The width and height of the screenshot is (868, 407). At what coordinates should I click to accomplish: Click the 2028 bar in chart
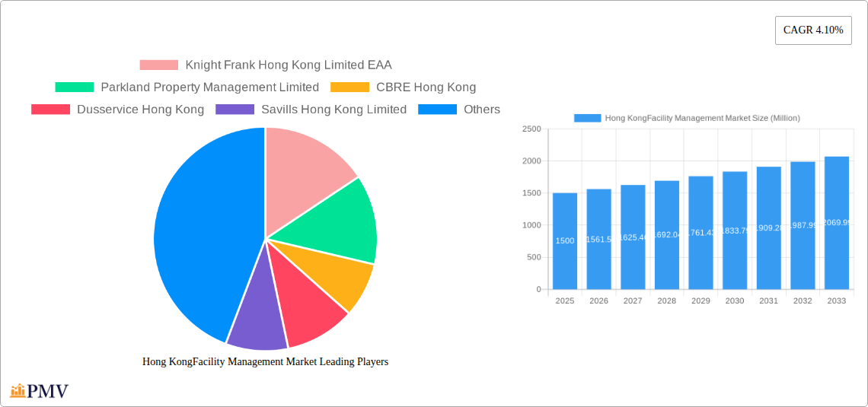(x=667, y=235)
